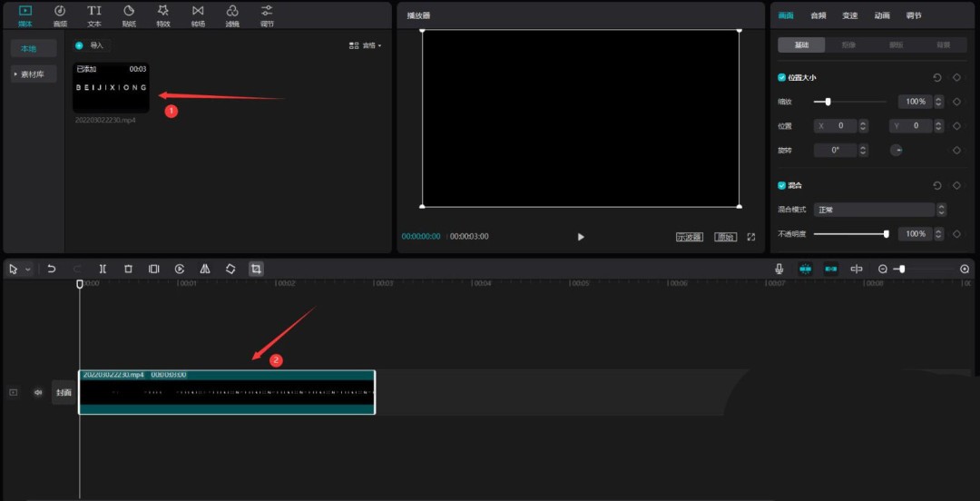The image size is (980, 501).
Task: Click the 不透明度 opacity slider handle
Action: point(886,234)
